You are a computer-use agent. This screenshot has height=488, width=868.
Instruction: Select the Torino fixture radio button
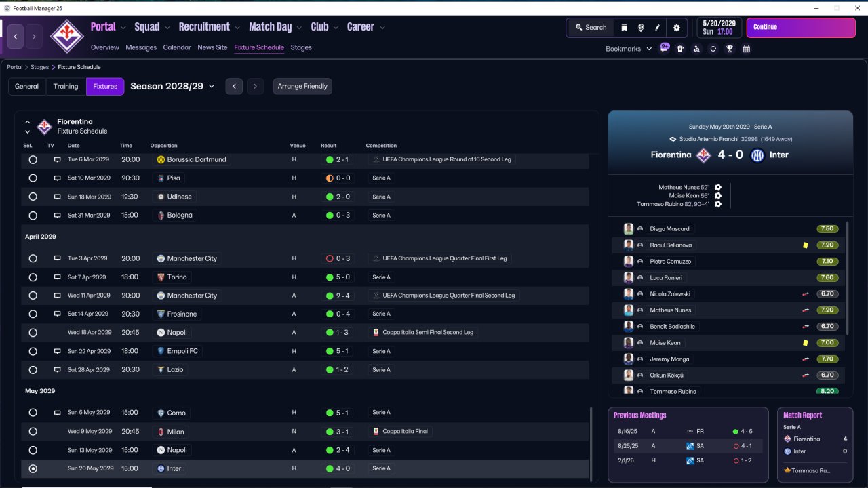pos(33,277)
